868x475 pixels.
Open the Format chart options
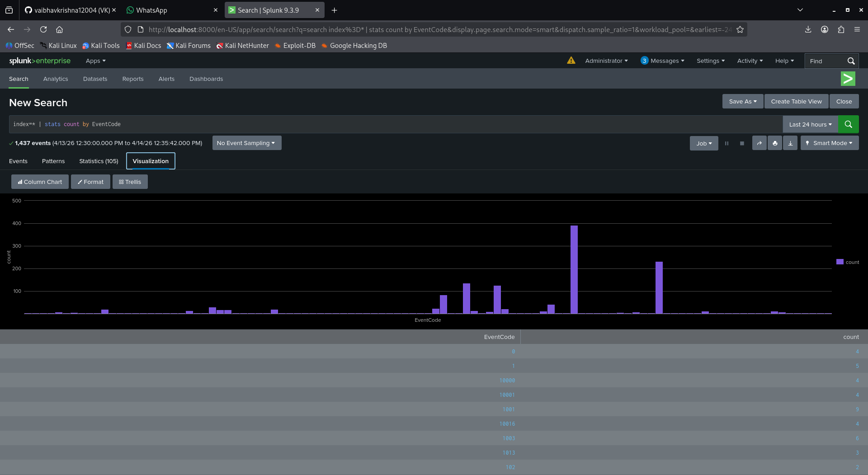[x=90, y=182]
